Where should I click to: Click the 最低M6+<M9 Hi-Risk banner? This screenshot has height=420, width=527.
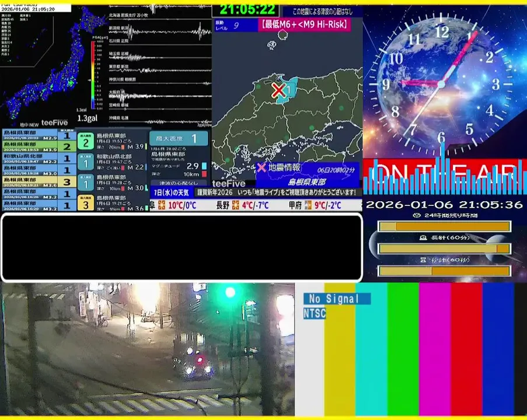coord(304,24)
